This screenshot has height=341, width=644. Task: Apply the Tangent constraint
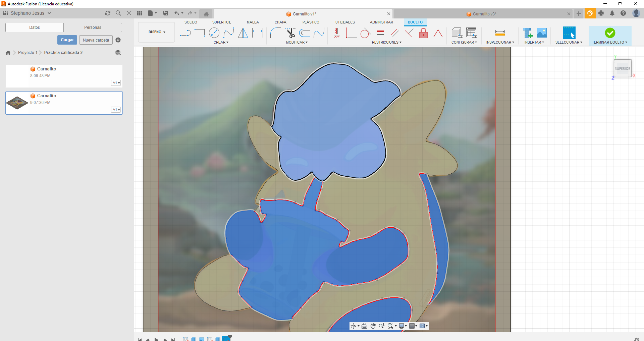click(x=366, y=33)
